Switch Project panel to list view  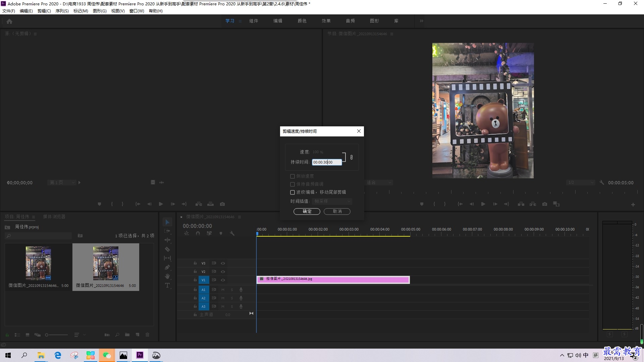(x=17, y=335)
